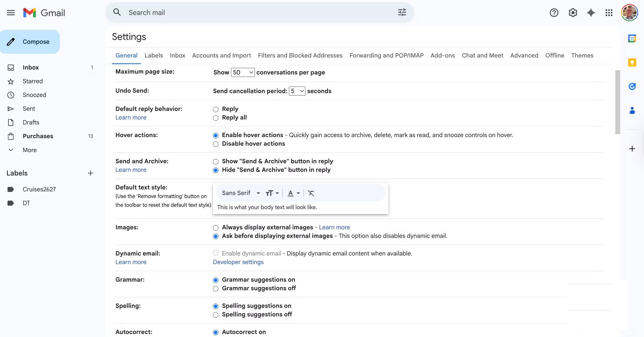Open Google Tasks in the side panel
644x337 pixels.
632,86
